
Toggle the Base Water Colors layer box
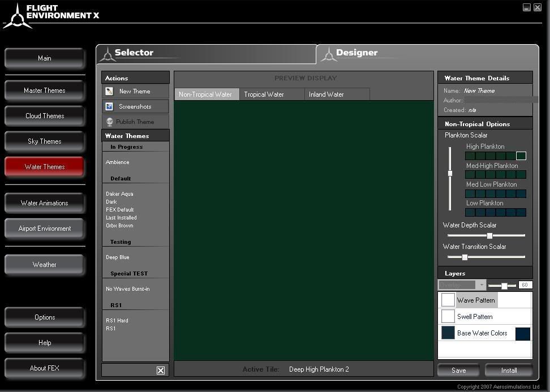point(448,333)
